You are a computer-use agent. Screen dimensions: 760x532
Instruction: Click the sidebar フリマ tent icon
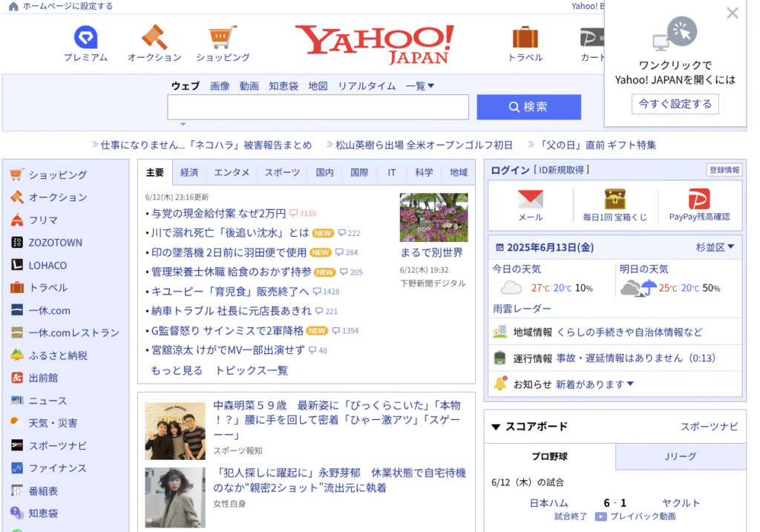click(17, 220)
